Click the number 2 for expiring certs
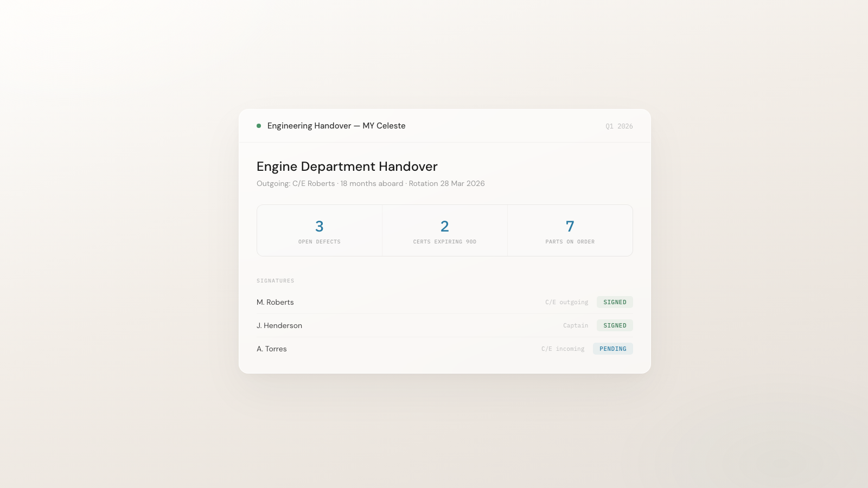 [444, 226]
